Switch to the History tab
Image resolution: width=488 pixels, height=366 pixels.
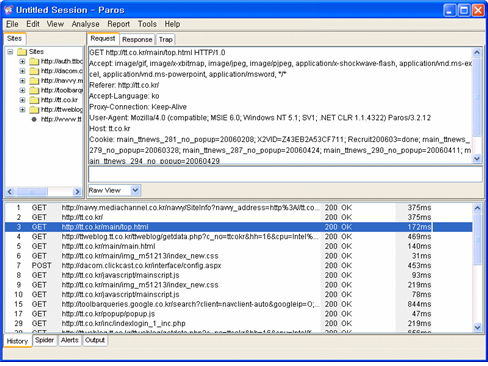pyautogui.click(x=17, y=341)
